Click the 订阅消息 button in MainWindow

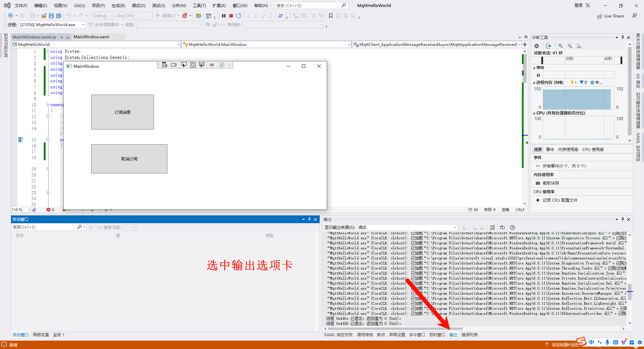(122, 112)
